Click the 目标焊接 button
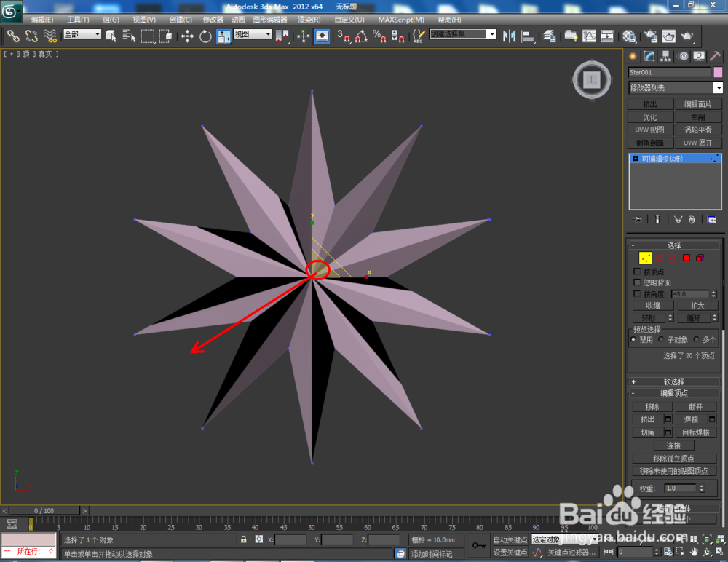The height and width of the screenshot is (562, 728). (695, 432)
